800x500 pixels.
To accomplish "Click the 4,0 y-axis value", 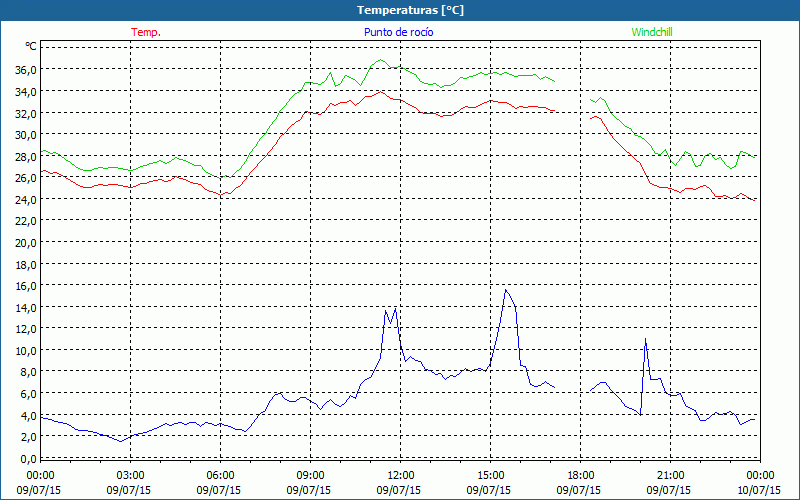I will coord(28,416).
